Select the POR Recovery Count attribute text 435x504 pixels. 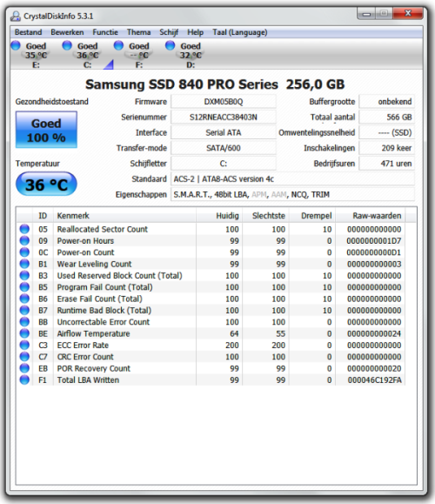tap(94, 368)
